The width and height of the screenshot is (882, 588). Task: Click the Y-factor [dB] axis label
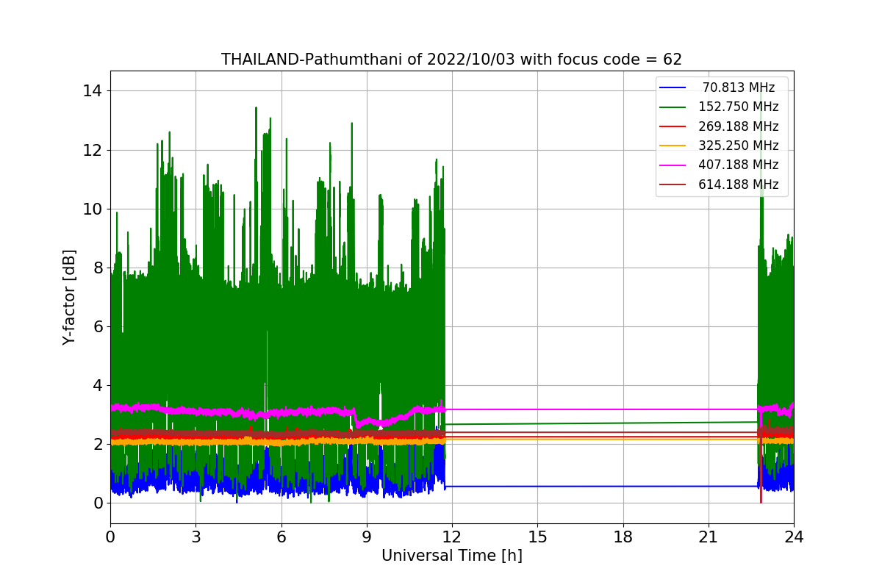[x=69, y=297]
